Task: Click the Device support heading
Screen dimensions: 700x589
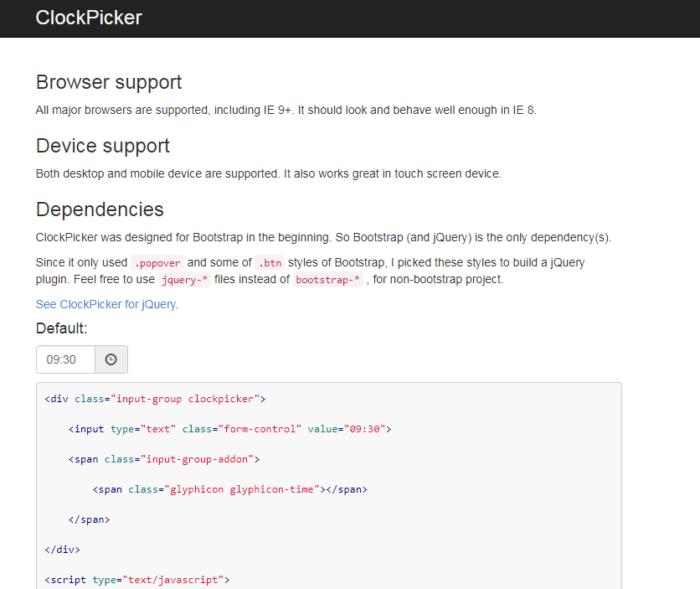Action: pyautogui.click(x=103, y=146)
